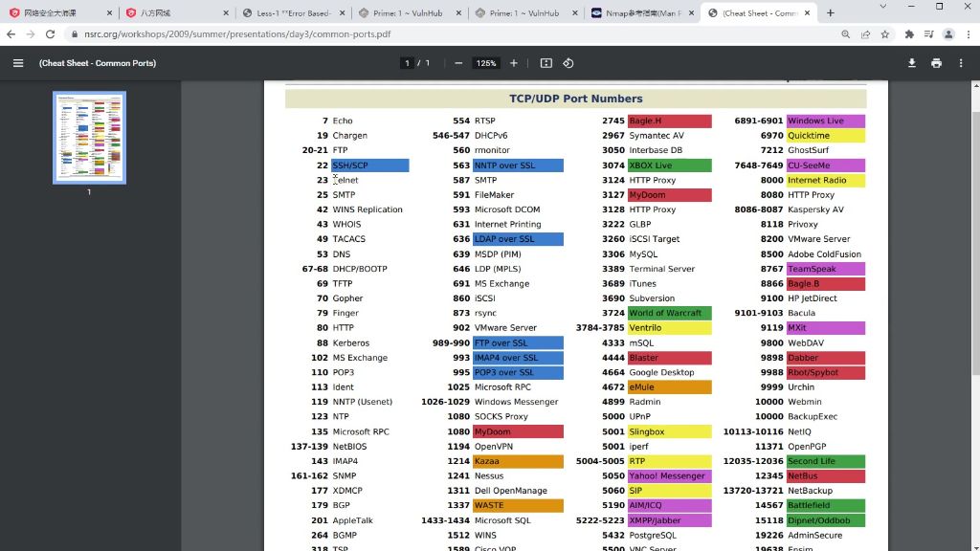This screenshot has height=551, width=980.
Task: Click the Second Life green entry
Action: [826, 461]
